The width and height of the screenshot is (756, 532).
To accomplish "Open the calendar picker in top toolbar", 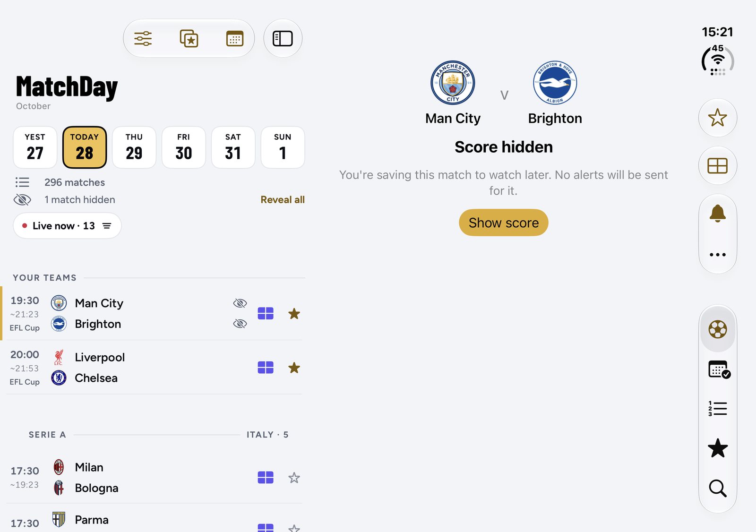I will click(235, 38).
